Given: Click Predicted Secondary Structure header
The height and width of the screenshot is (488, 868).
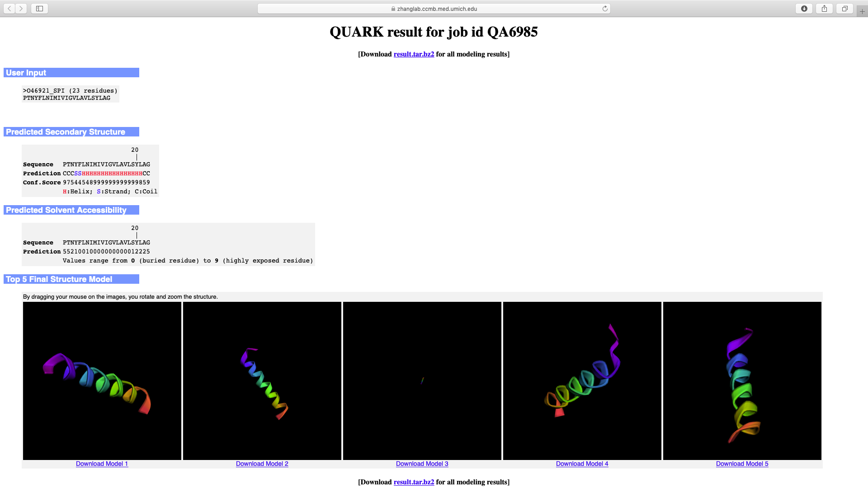Looking at the screenshot, I should 71,132.
